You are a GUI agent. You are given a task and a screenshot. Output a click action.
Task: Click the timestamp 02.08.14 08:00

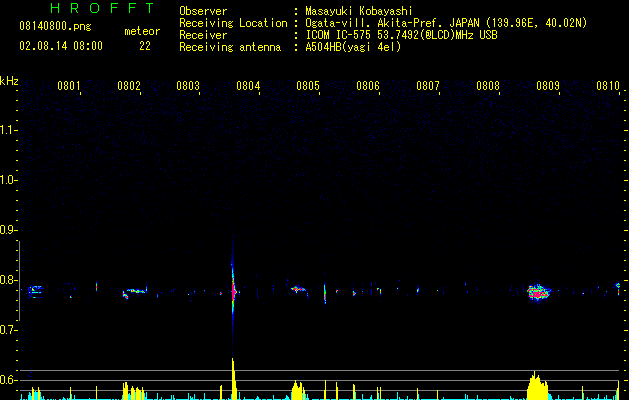coord(61,46)
